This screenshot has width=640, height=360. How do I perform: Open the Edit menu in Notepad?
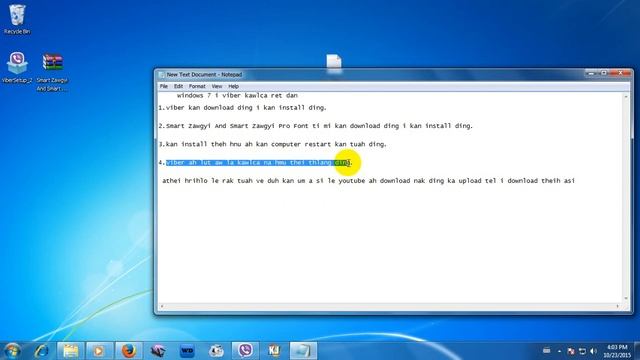click(178, 87)
